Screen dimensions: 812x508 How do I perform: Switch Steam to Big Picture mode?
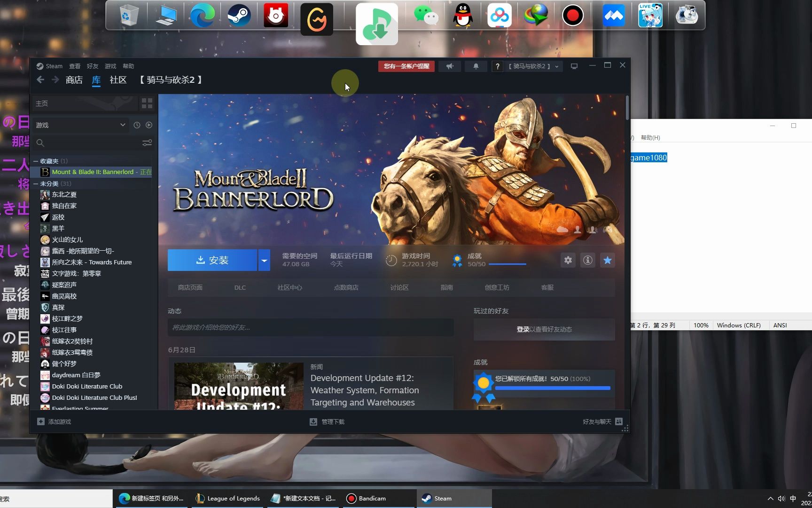(574, 66)
